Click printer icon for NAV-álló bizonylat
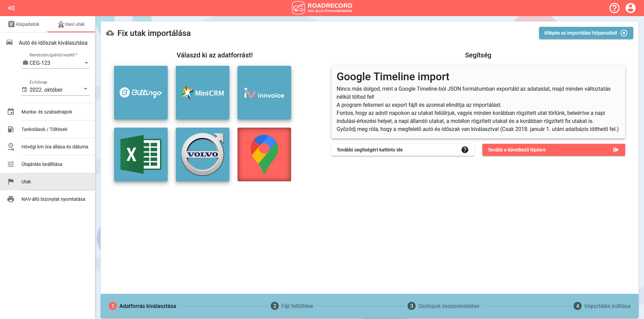644x319 pixels. point(11,199)
